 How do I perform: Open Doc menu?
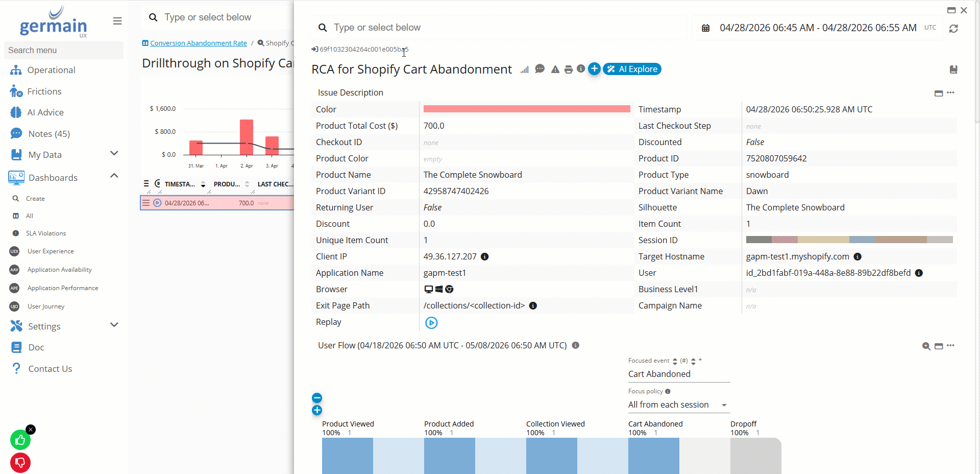[x=36, y=347]
